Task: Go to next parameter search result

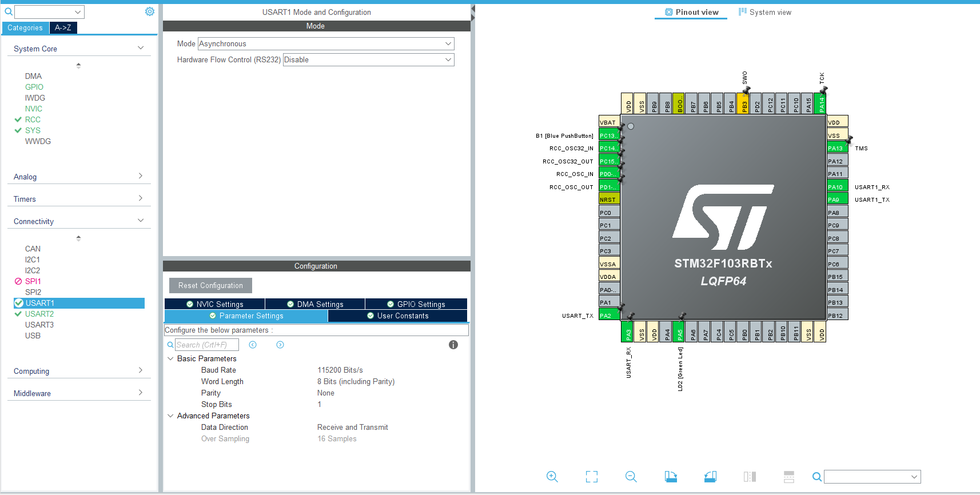Action: point(280,345)
